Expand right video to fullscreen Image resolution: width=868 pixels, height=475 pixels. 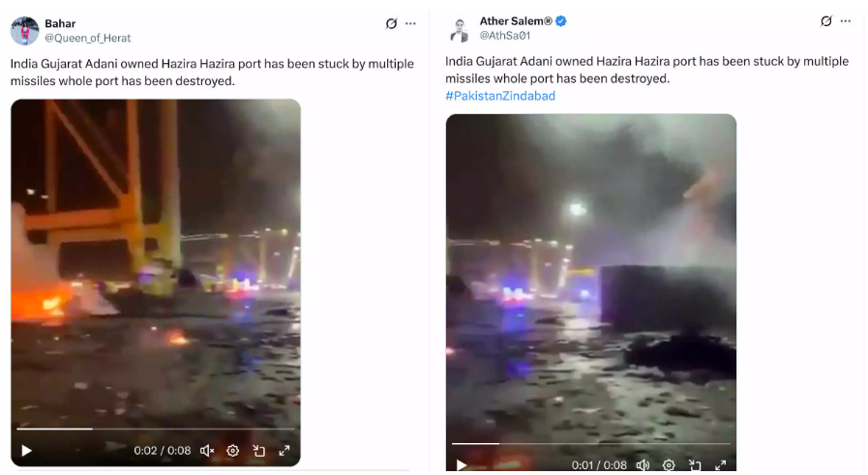[720, 465]
